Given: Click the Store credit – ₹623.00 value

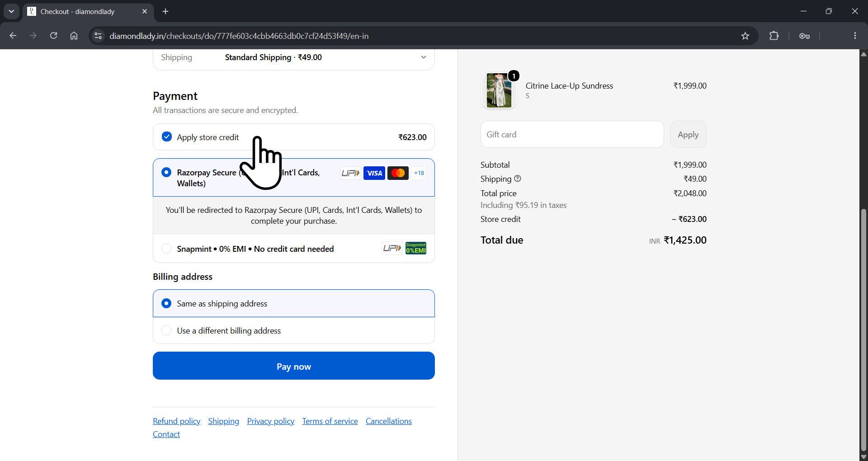Looking at the screenshot, I should click(x=689, y=219).
